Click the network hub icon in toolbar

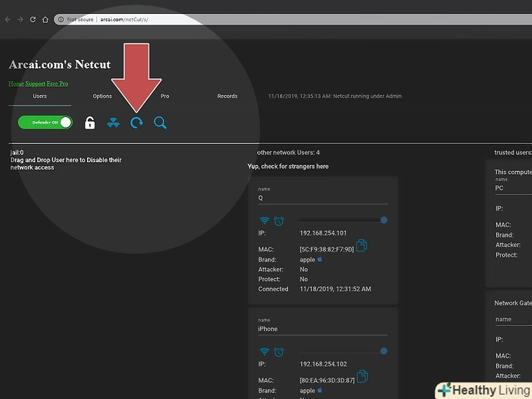pos(113,123)
